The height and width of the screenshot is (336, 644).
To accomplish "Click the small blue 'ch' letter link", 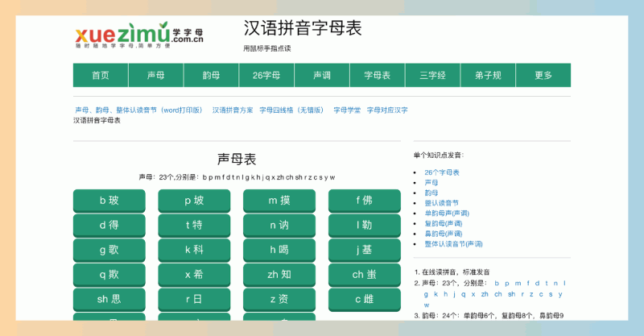I will pos(498,294).
